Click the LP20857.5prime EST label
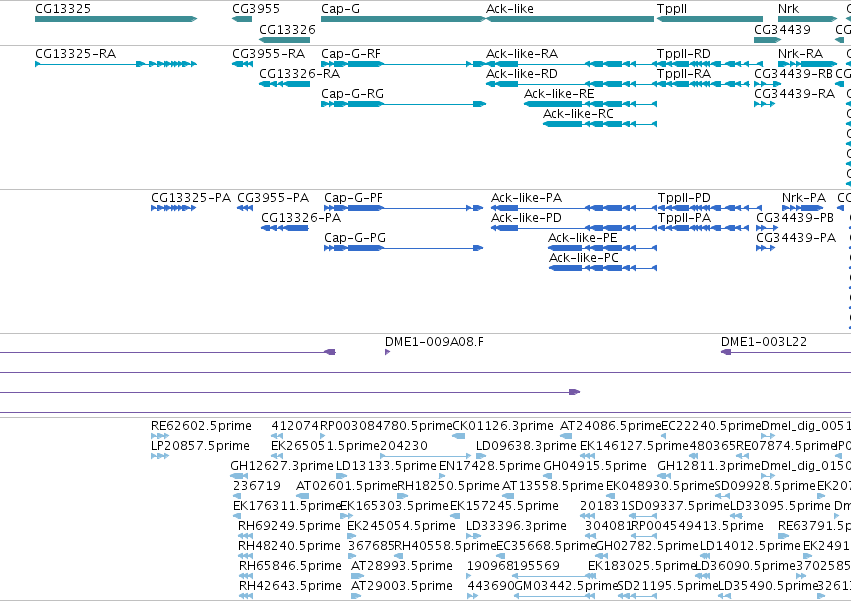The image size is (851, 601). tap(200, 446)
